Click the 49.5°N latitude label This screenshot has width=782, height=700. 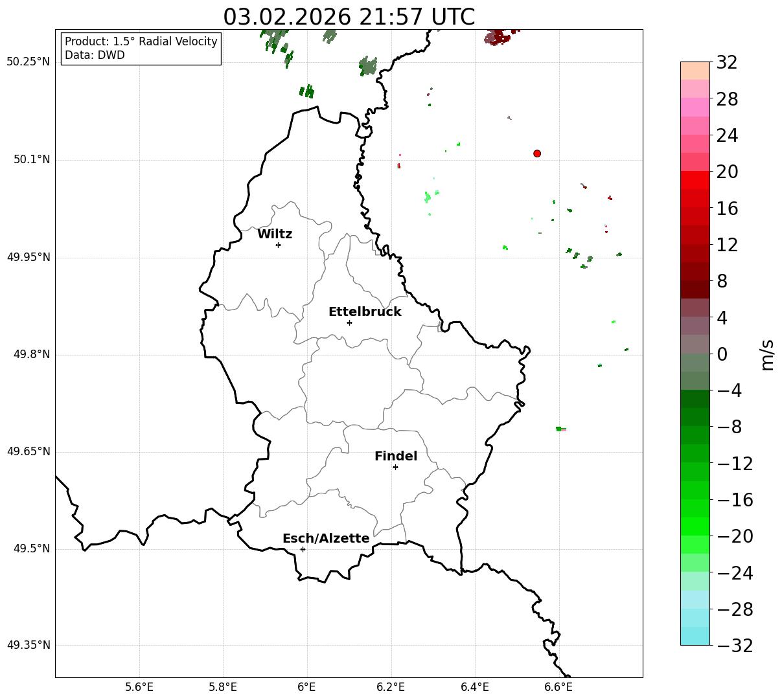(x=32, y=548)
